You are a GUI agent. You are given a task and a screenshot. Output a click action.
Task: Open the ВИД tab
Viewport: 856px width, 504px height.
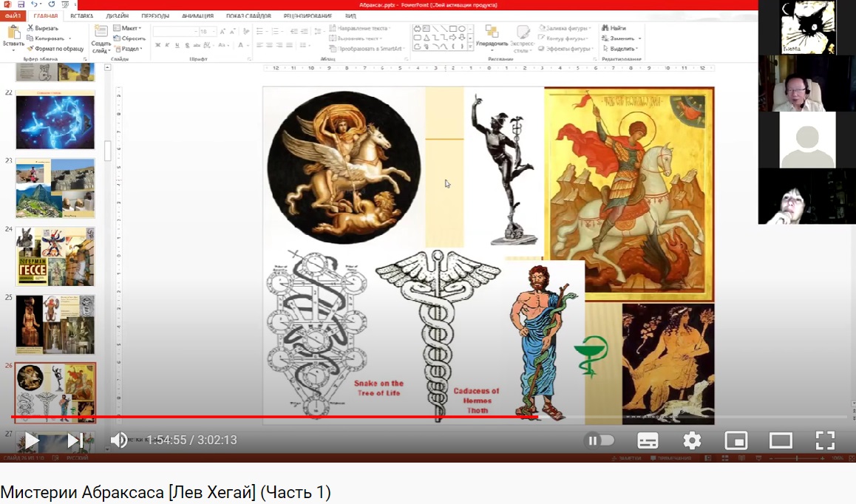point(350,16)
